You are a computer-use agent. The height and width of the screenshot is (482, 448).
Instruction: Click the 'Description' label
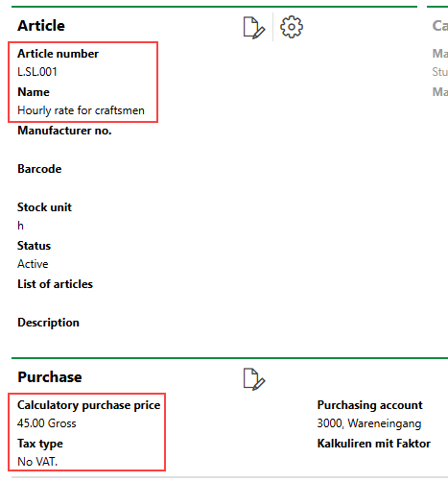[x=48, y=323]
